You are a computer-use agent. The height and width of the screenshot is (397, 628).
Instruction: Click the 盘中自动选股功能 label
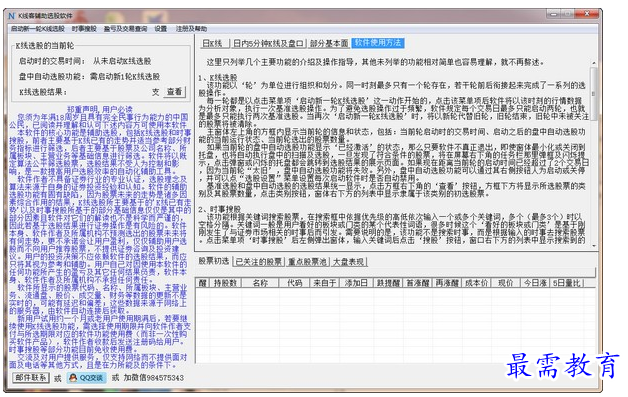[x=52, y=76]
